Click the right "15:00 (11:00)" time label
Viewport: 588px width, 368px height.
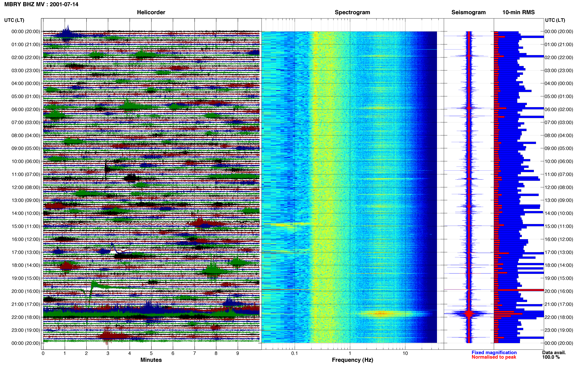(x=559, y=226)
